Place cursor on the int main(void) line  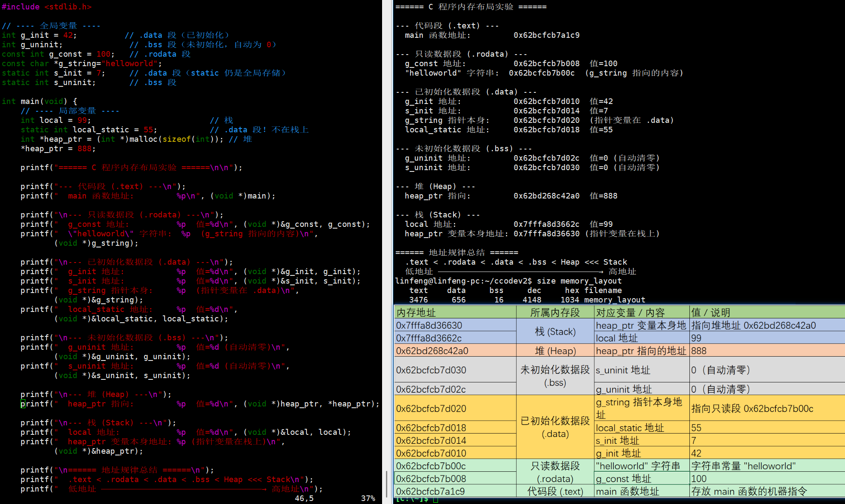40,101
